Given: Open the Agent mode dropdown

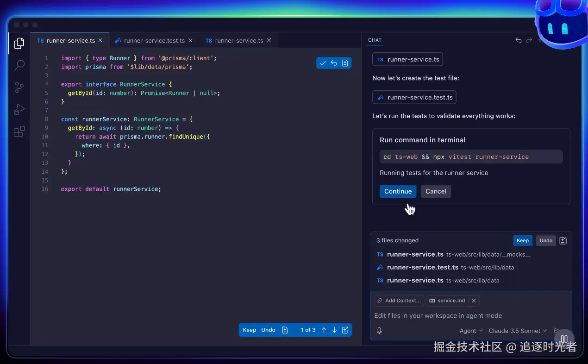Looking at the screenshot, I should (x=471, y=331).
